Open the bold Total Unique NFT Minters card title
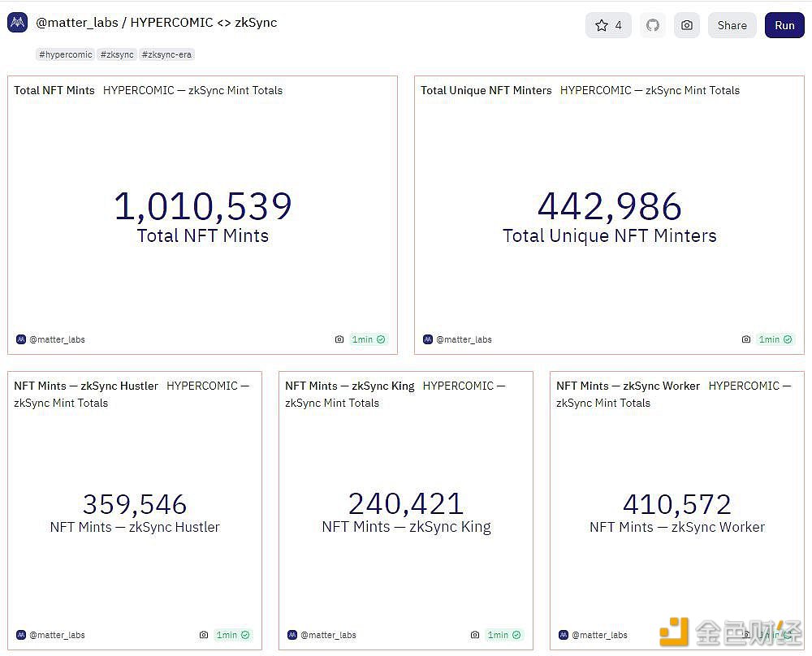This screenshot has height=656, width=812. point(486,90)
